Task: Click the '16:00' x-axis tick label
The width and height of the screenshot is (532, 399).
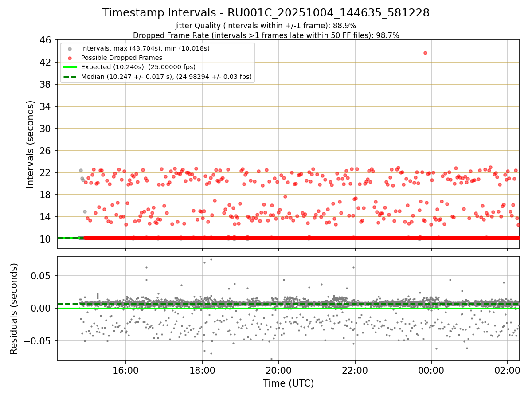Action: pyautogui.click(x=126, y=370)
